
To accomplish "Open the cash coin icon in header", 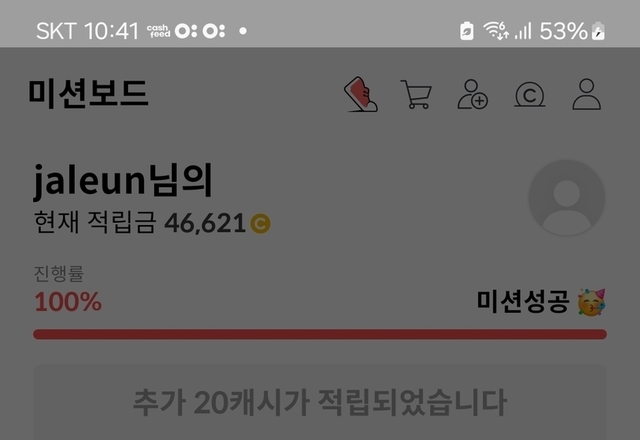I will [x=529, y=95].
